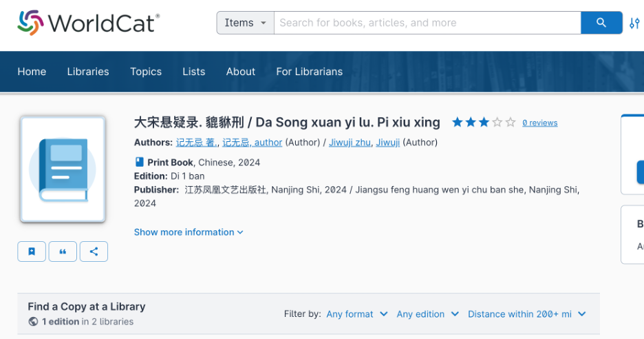Open Topics in navigation bar
The height and width of the screenshot is (339, 644).
[x=146, y=72]
